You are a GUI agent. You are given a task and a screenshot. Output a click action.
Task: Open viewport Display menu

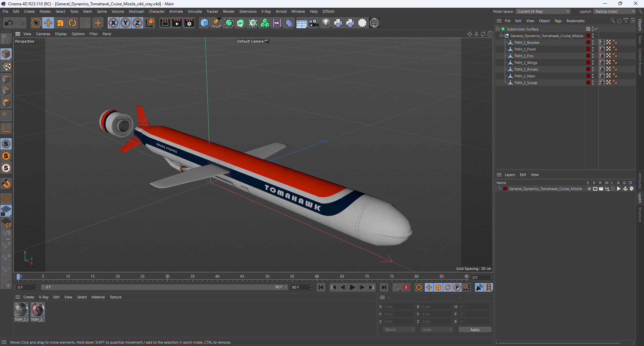[61, 34]
